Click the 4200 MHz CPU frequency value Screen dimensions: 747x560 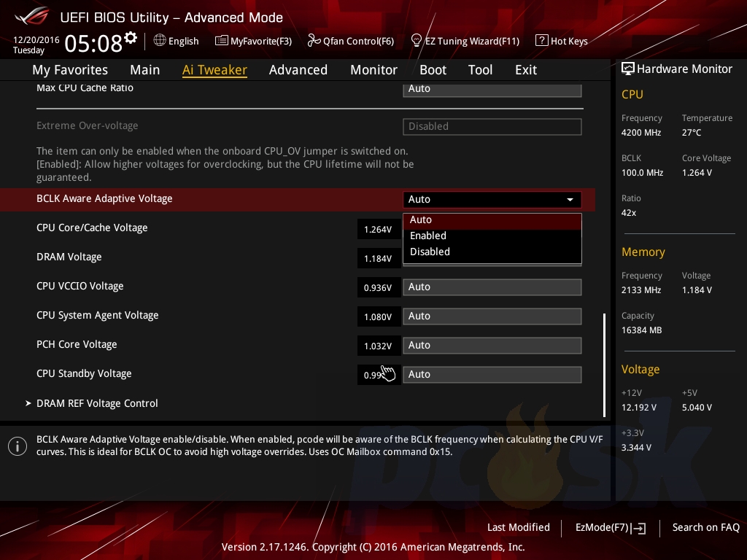641,133
